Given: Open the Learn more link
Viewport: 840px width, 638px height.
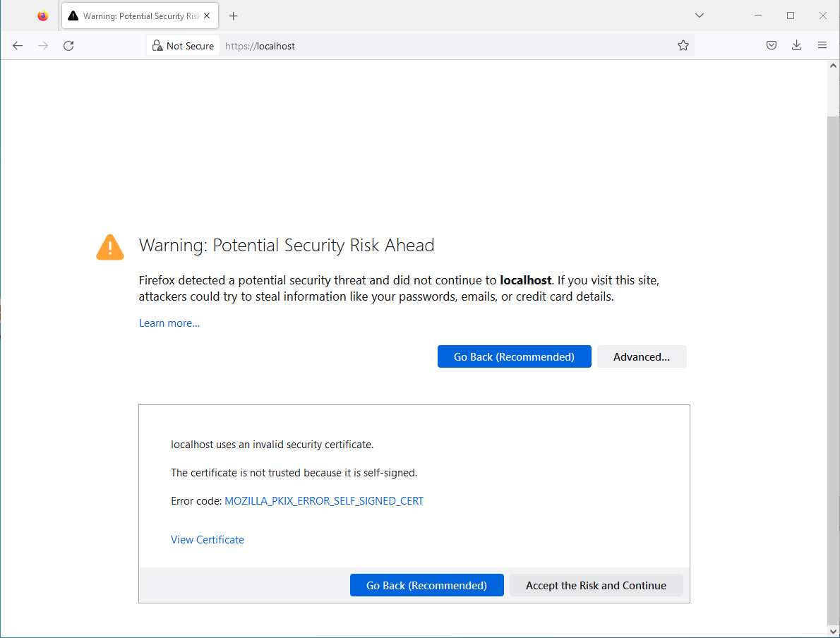Looking at the screenshot, I should pos(169,323).
